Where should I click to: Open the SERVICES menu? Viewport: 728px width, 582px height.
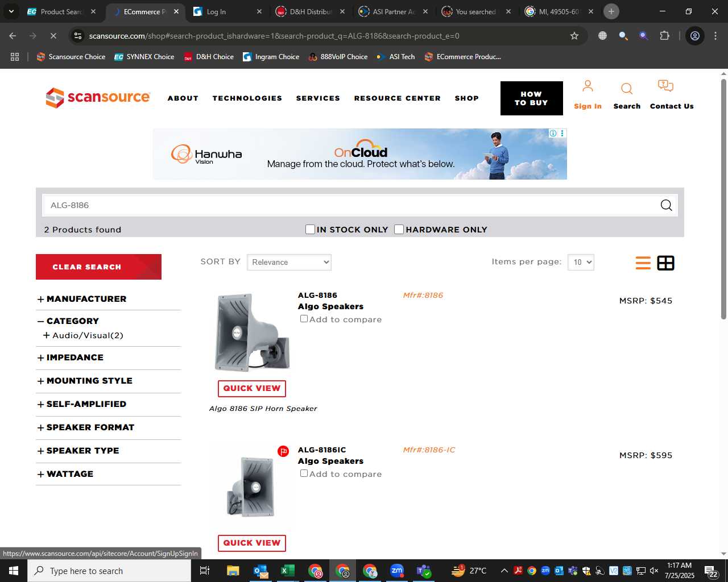(318, 98)
